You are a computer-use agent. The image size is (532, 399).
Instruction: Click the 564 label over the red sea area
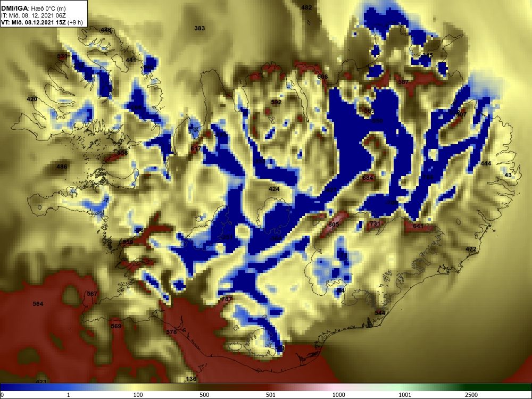(38, 304)
